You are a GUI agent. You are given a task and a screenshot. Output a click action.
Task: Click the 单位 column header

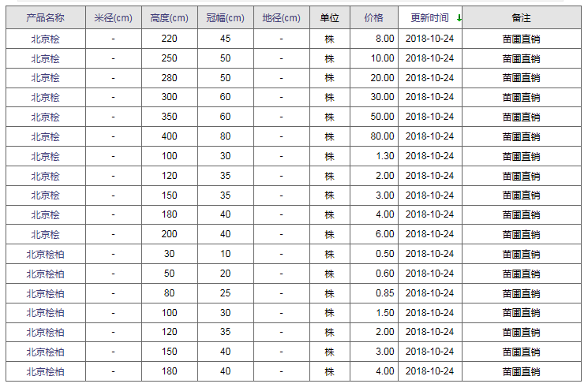(330, 17)
